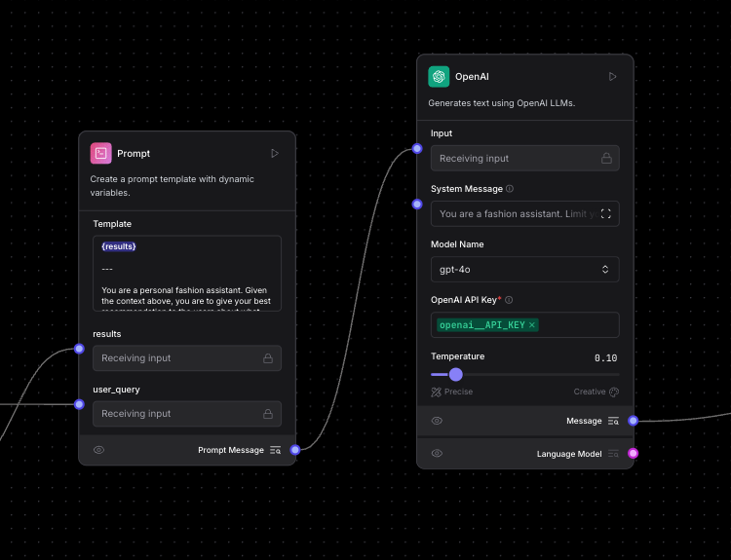Click the 'Create a prompt template' description

click(x=172, y=185)
